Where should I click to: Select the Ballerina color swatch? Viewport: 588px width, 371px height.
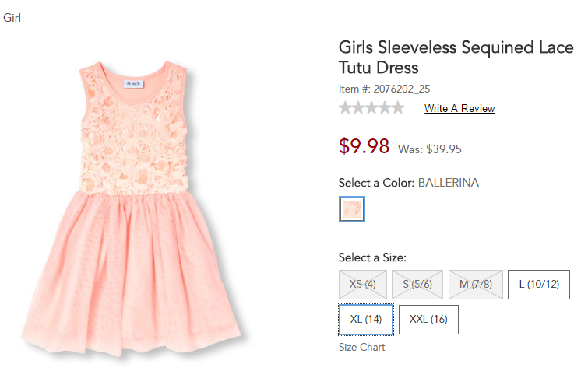pos(352,209)
